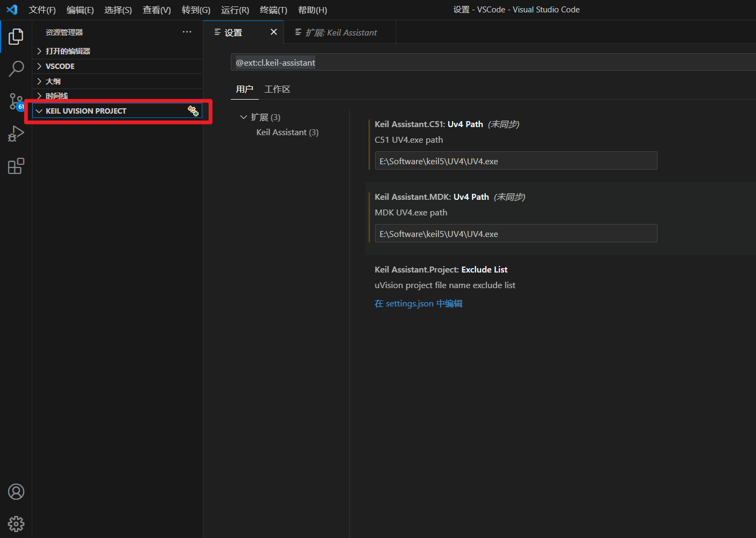This screenshot has width=756, height=538.
Task: Open the Accounts menu icon
Action: tap(16, 492)
